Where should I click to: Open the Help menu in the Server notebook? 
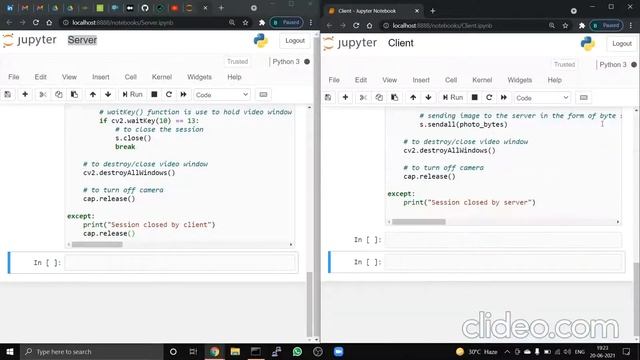234,77
